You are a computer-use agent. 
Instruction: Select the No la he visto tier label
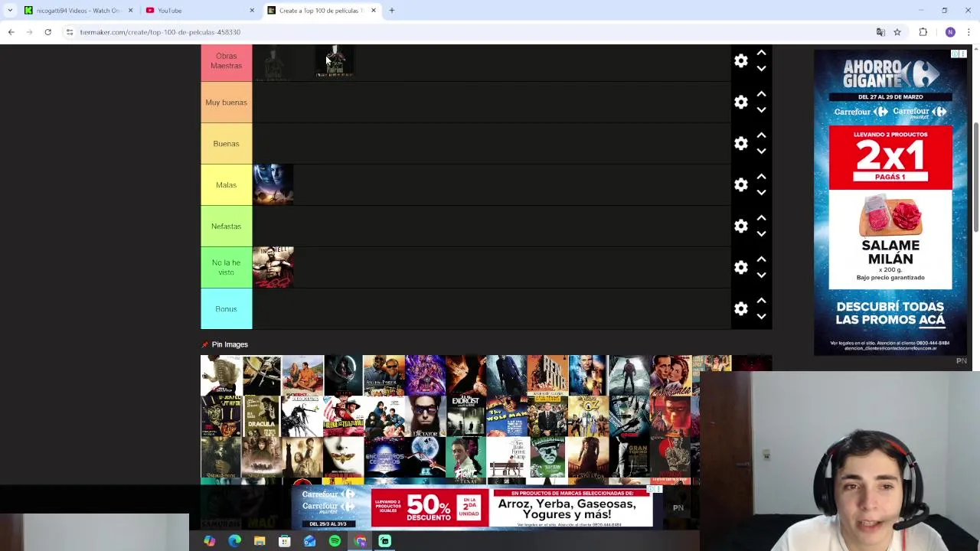(226, 268)
